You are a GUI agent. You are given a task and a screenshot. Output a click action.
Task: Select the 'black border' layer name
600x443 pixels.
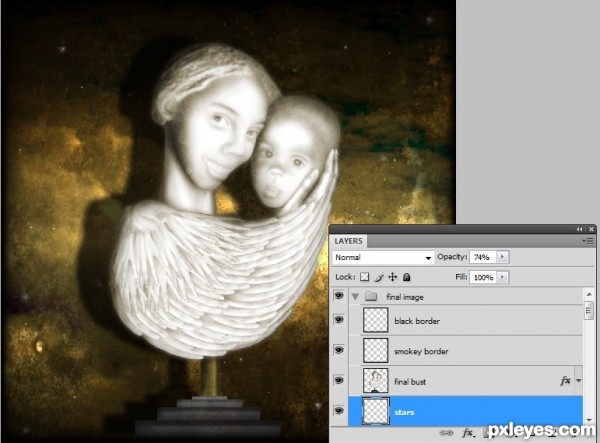(417, 321)
